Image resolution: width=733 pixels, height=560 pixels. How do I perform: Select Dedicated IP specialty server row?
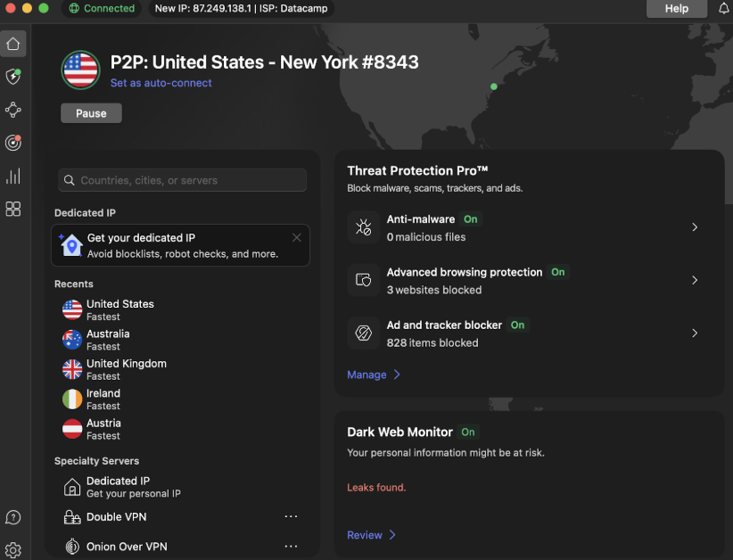(x=182, y=487)
